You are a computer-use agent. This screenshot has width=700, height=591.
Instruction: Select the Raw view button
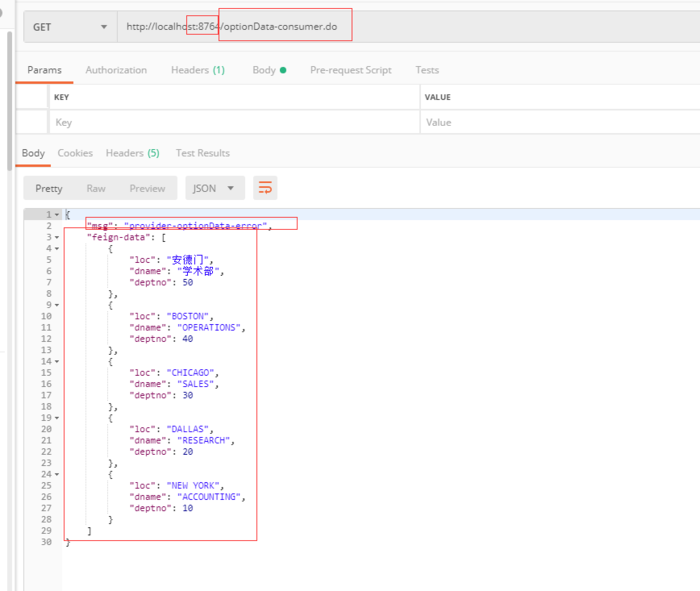click(x=96, y=188)
